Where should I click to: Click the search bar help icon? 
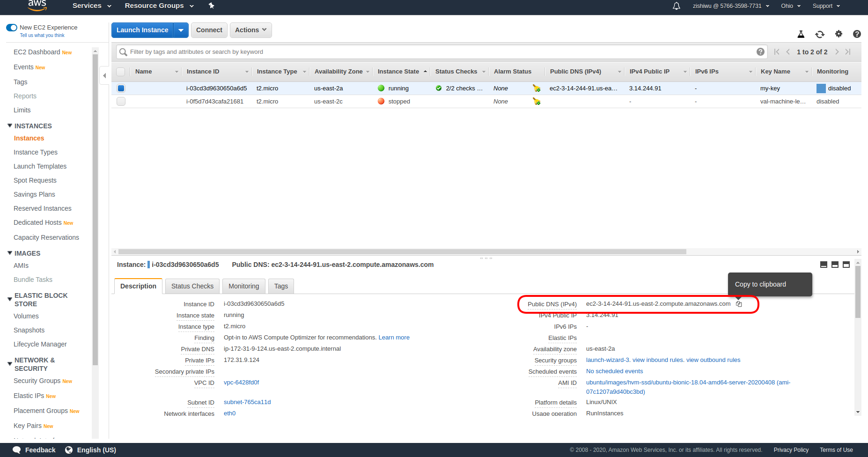(x=761, y=52)
